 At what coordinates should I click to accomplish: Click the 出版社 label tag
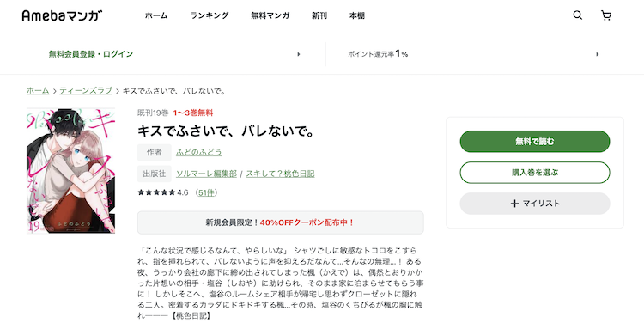click(x=154, y=174)
